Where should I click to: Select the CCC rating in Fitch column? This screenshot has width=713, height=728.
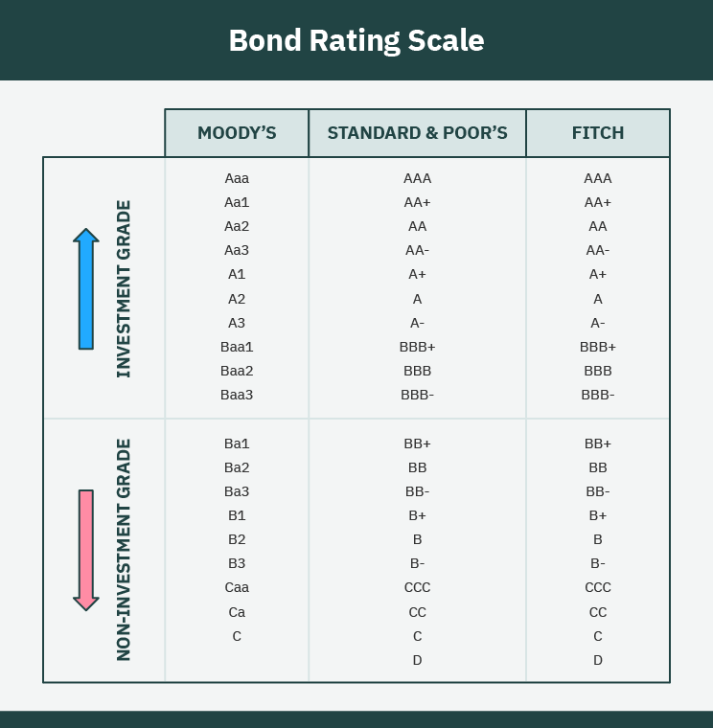coord(598,587)
